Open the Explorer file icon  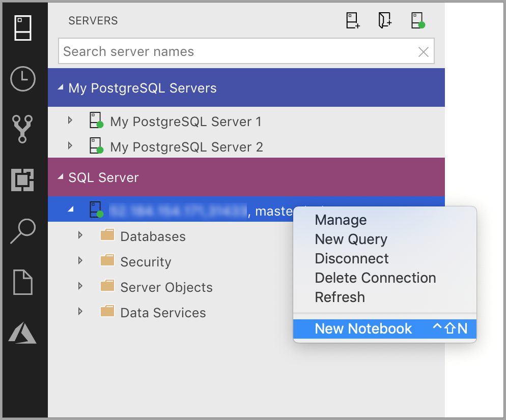point(22,282)
